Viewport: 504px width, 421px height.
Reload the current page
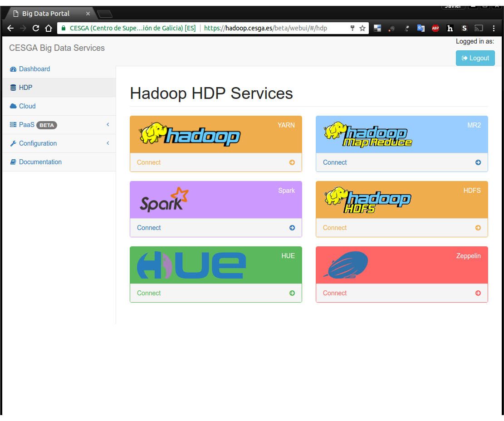(36, 28)
